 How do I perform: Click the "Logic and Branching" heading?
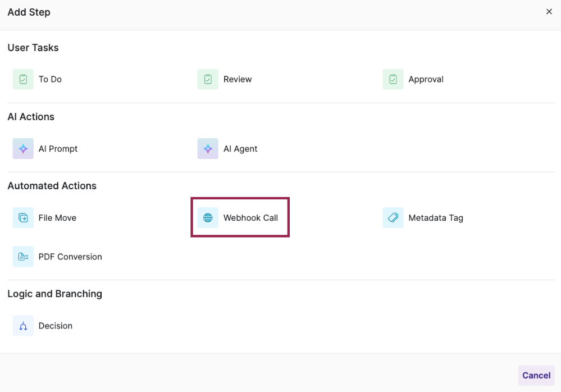[x=54, y=294]
